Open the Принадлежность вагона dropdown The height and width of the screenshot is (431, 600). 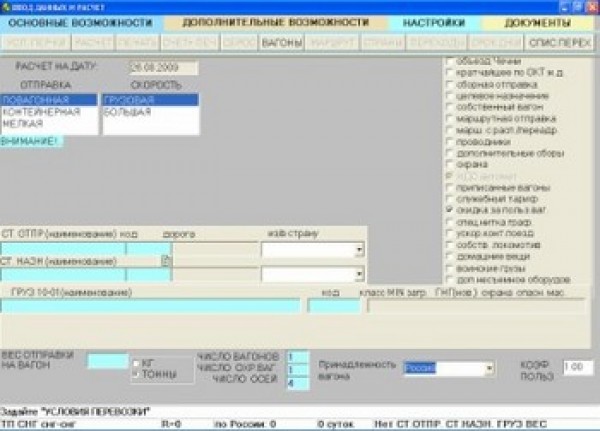coord(489,368)
